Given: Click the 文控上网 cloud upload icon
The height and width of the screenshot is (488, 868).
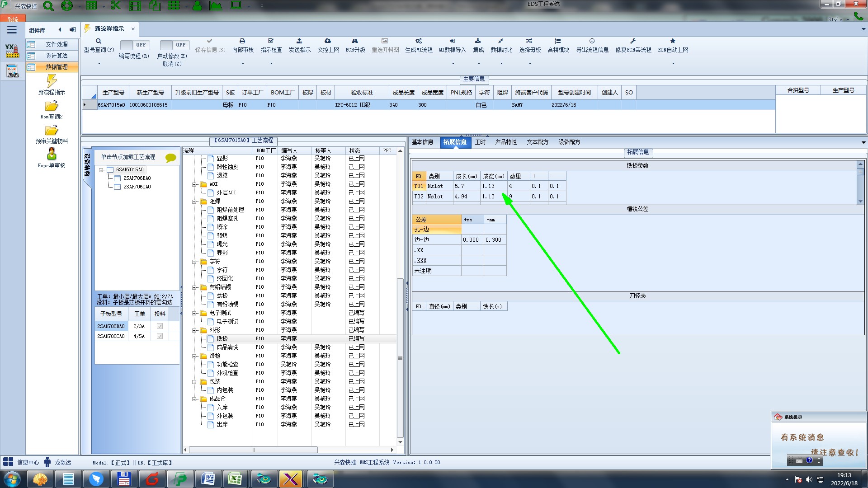Looking at the screenshot, I should [x=328, y=41].
